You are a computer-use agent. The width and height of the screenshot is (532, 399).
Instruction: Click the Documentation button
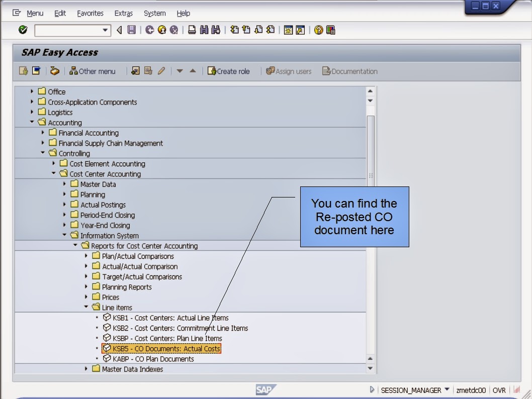pos(350,71)
